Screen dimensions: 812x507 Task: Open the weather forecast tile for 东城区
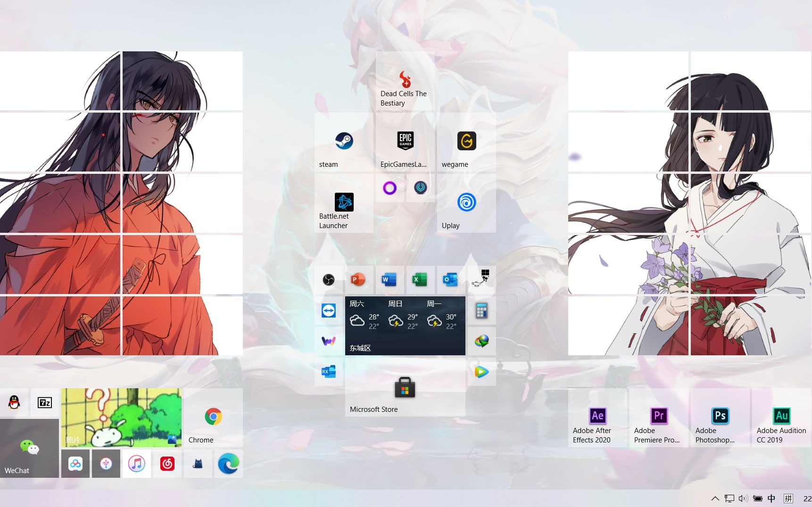pyautogui.click(x=405, y=326)
